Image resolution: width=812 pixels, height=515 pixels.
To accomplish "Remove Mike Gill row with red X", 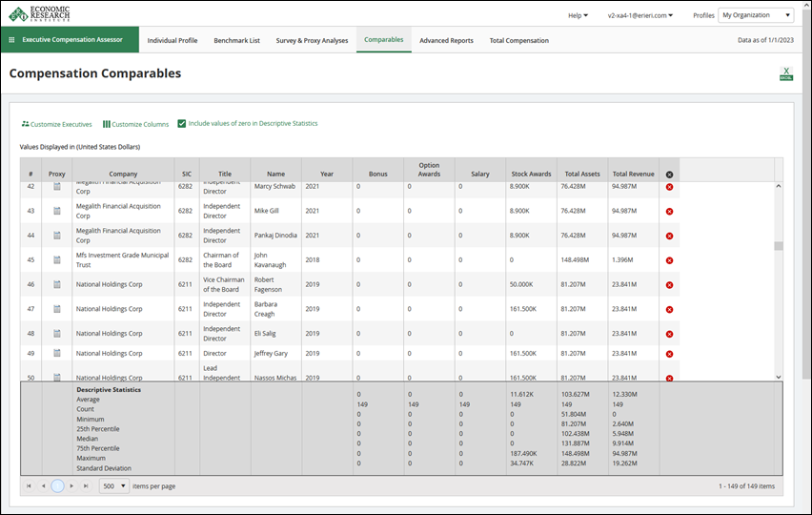I will pos(669,212).
